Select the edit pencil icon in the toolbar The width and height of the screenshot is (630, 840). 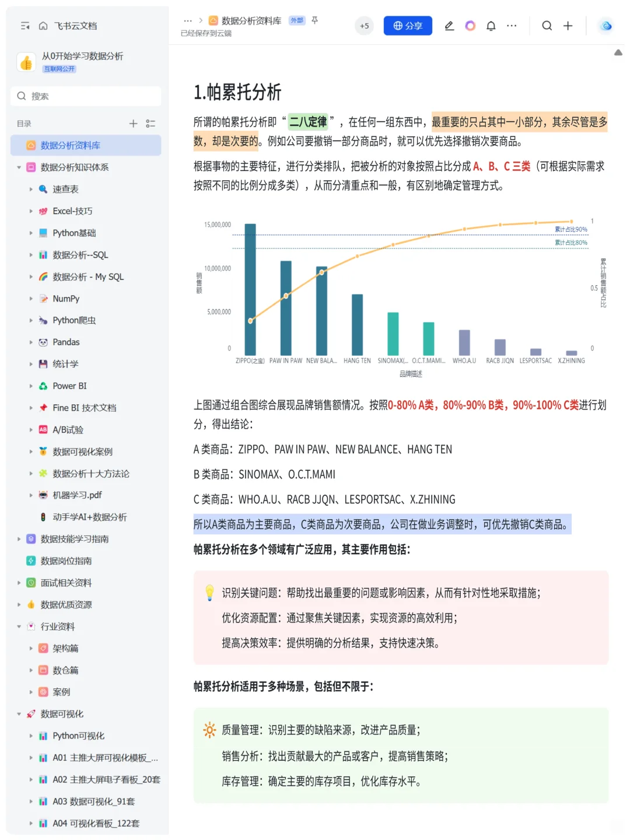449,26
